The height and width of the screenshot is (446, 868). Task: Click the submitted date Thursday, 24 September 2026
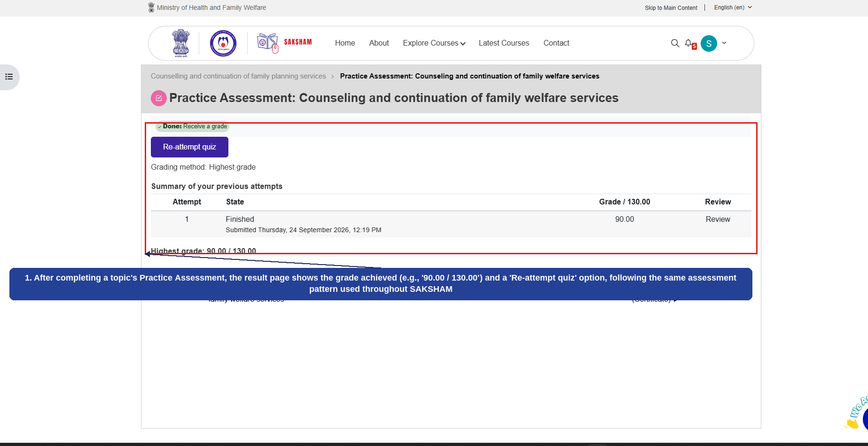(x=304, y=230)
